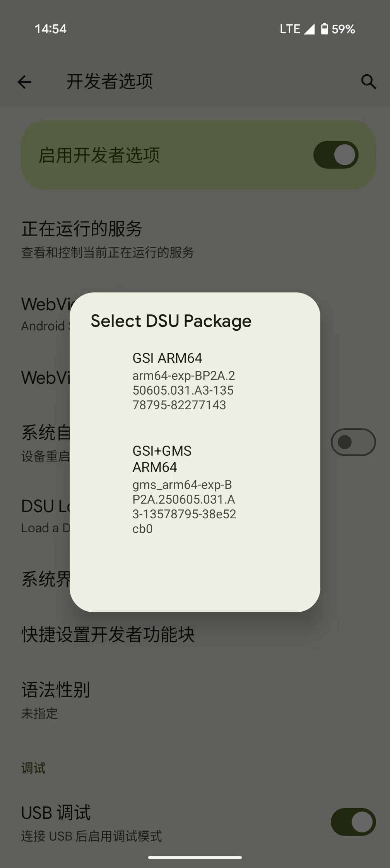Tap the LTE network indicator

(290, 29)
